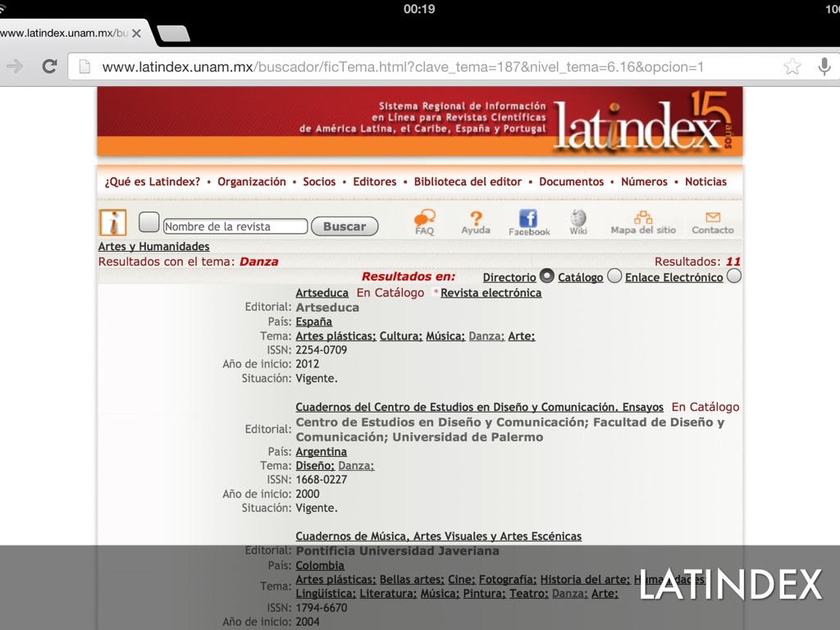840x630 pixels.
Task: Select the Enlace Electrónico radio button
Action: (x=733, y=276)
